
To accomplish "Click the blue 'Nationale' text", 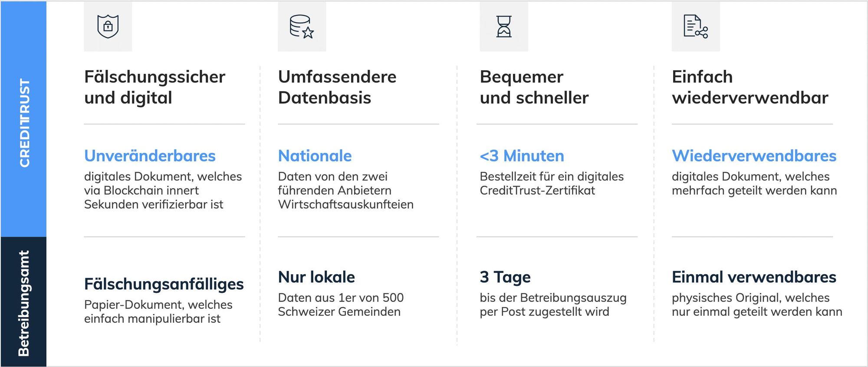I will (315, 156).
